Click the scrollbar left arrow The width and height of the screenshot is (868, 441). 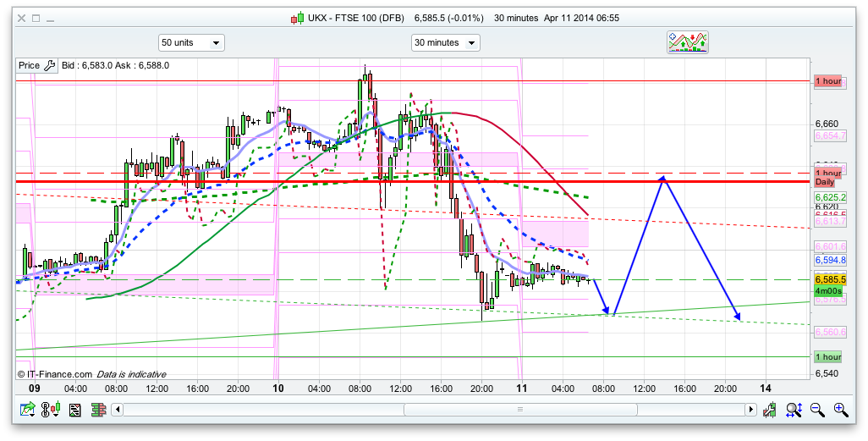tap(118, 410)
